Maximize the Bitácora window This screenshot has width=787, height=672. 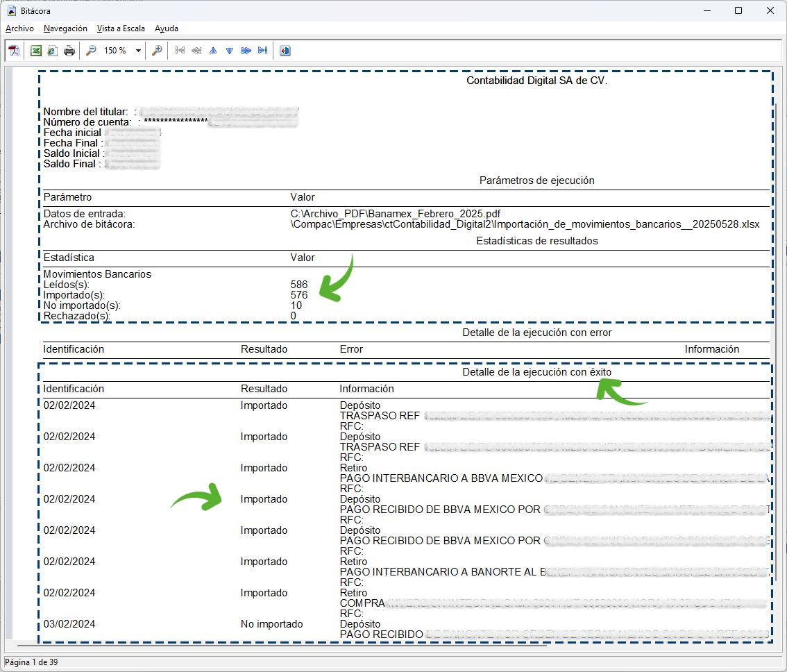coord(738,10)
